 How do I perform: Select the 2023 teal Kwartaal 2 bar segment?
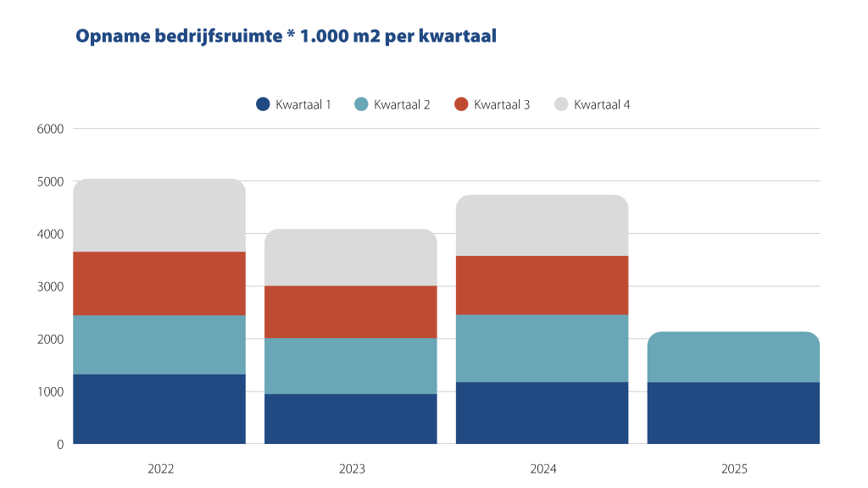click(350, 366)
